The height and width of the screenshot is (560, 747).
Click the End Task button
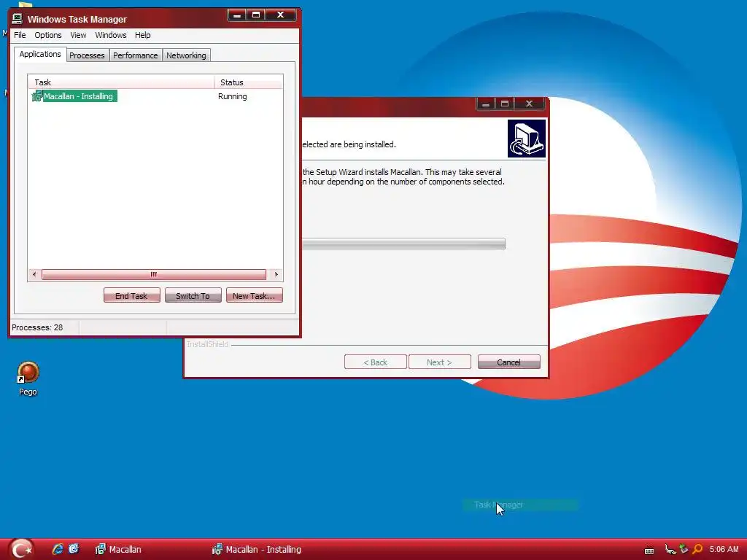[131, 296]
